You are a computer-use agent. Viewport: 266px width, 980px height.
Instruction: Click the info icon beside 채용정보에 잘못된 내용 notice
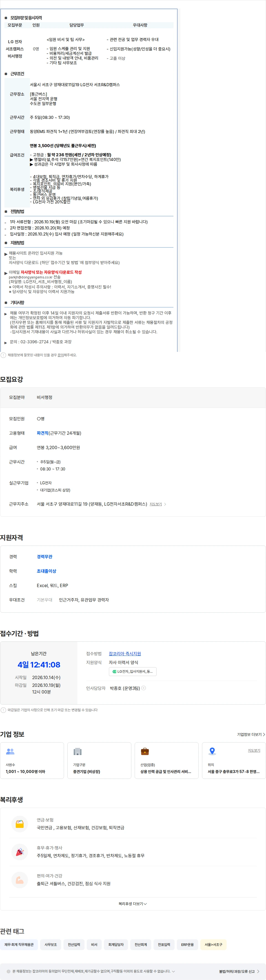3,355
